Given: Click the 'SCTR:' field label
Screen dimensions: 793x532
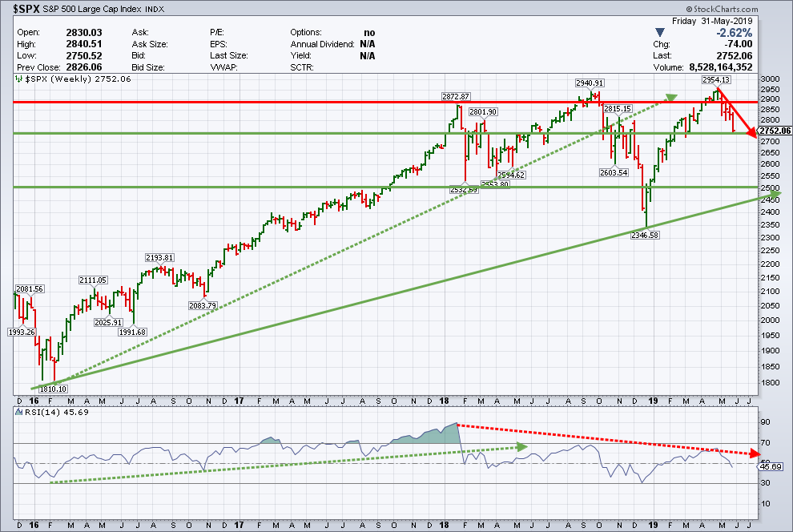Looking at the screenshot, I should click(x=302, y=67).
